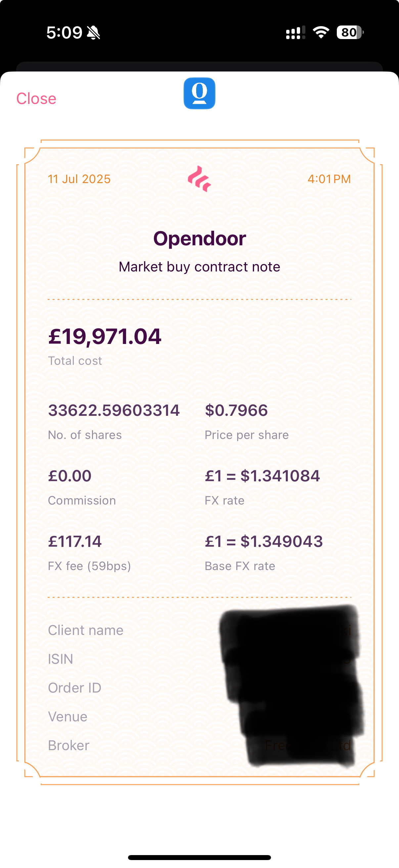Tap the $1.349043 base FX rate
The width and height of the screenshot is (399, 868).
pyautogui.click(x=264, y=542)
